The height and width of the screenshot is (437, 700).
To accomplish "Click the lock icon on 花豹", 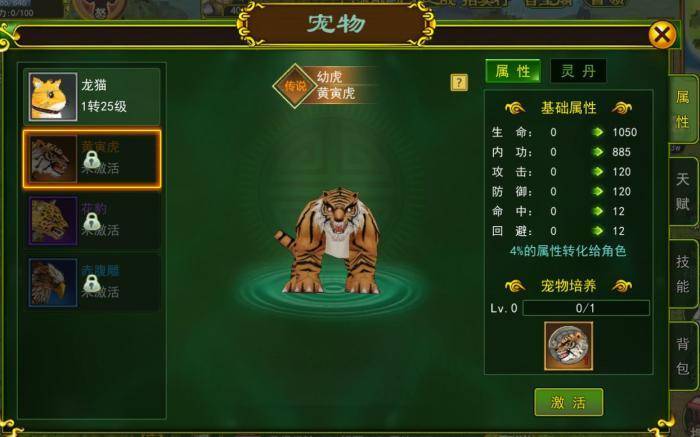I will [x=92, y=221].
